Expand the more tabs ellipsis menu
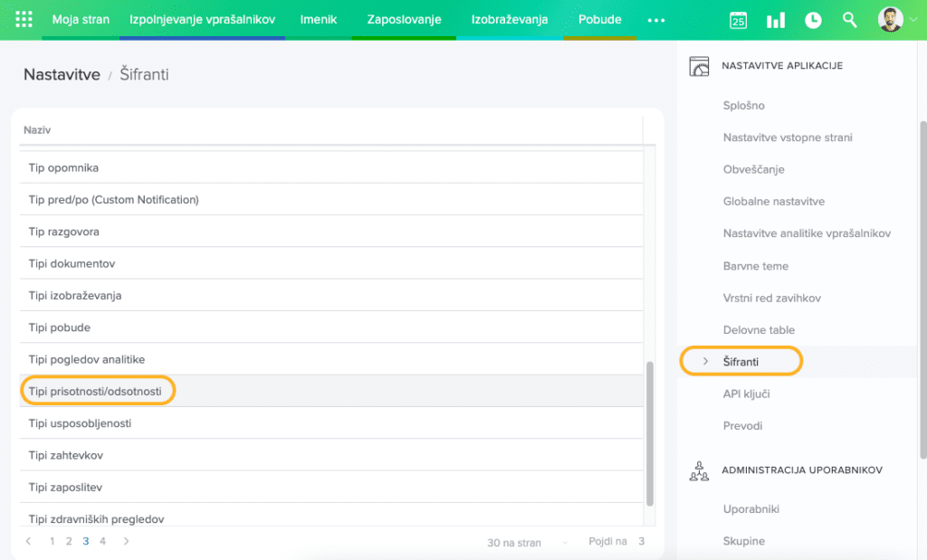Viewport: 927px width, 560px height. (656, 20)
